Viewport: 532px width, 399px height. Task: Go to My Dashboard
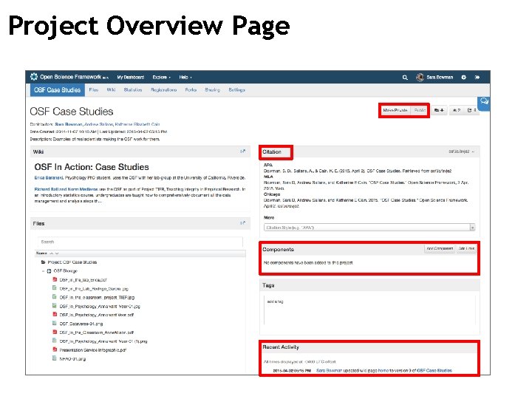(131, 78)
